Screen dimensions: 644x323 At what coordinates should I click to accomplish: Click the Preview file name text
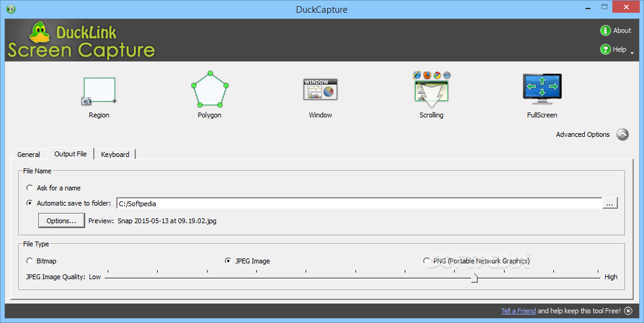167,221
